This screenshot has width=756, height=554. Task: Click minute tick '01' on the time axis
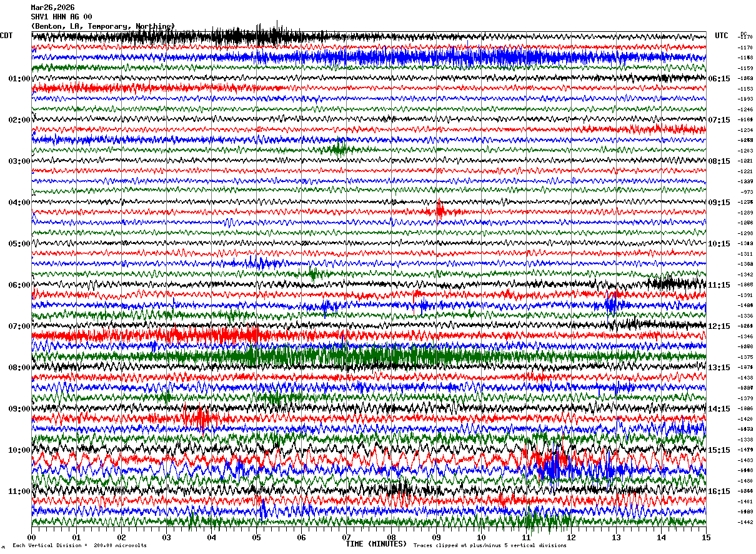coord(76,537)
